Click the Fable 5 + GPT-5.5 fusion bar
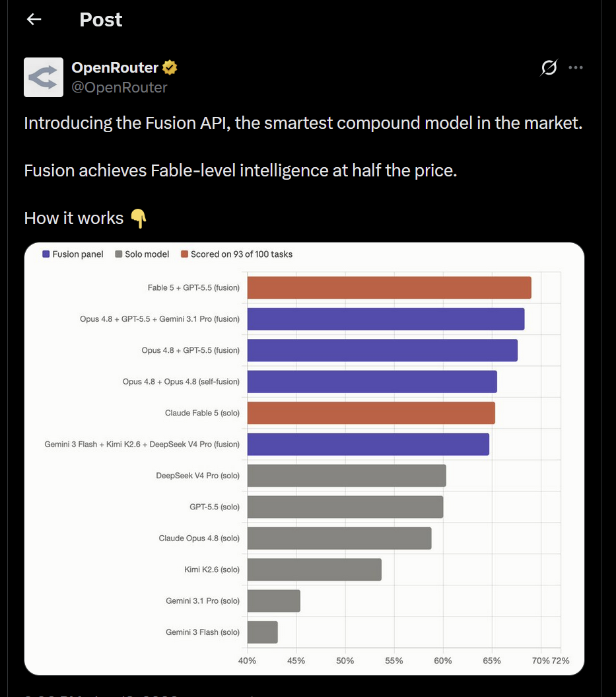The image size is (616, 697). [x=389, y=287]
